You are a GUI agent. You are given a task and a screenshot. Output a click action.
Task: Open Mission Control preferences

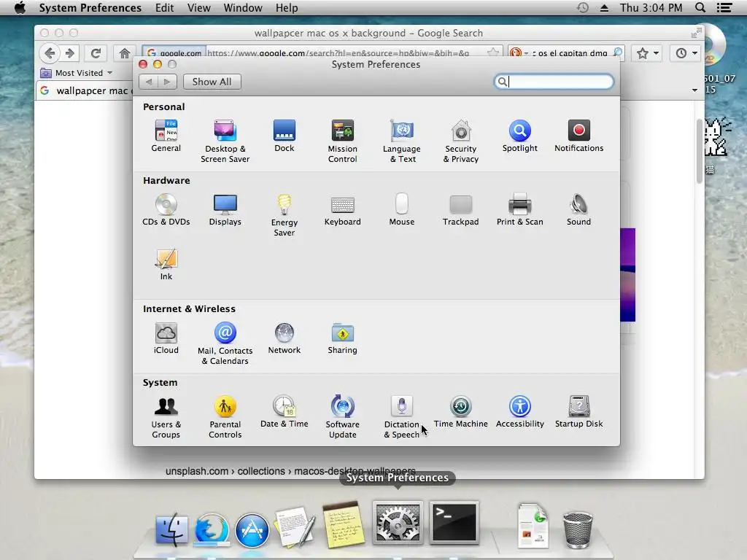pos(343,141)
